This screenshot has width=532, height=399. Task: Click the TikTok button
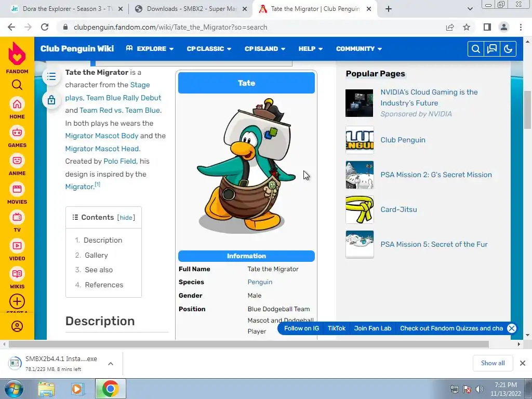[x=337, y=328]
